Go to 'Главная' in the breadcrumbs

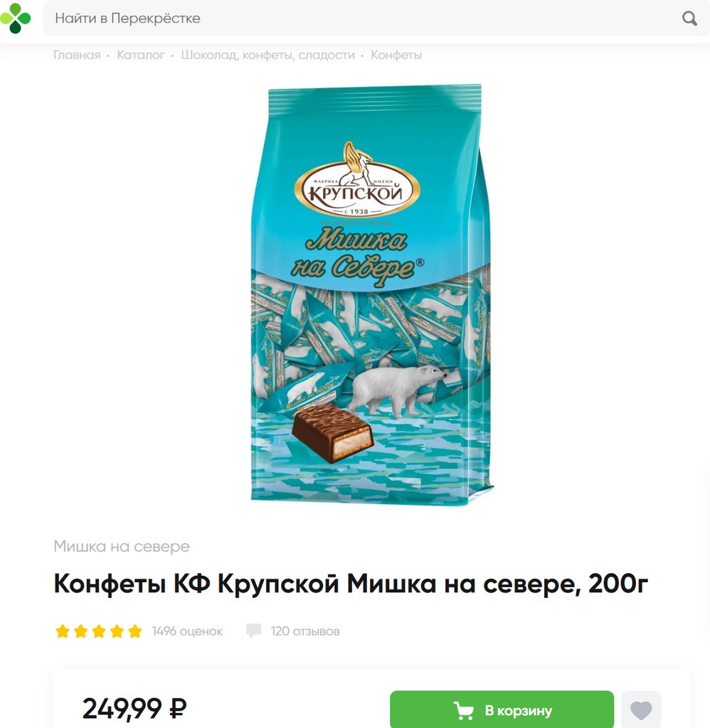pos(77,55)
